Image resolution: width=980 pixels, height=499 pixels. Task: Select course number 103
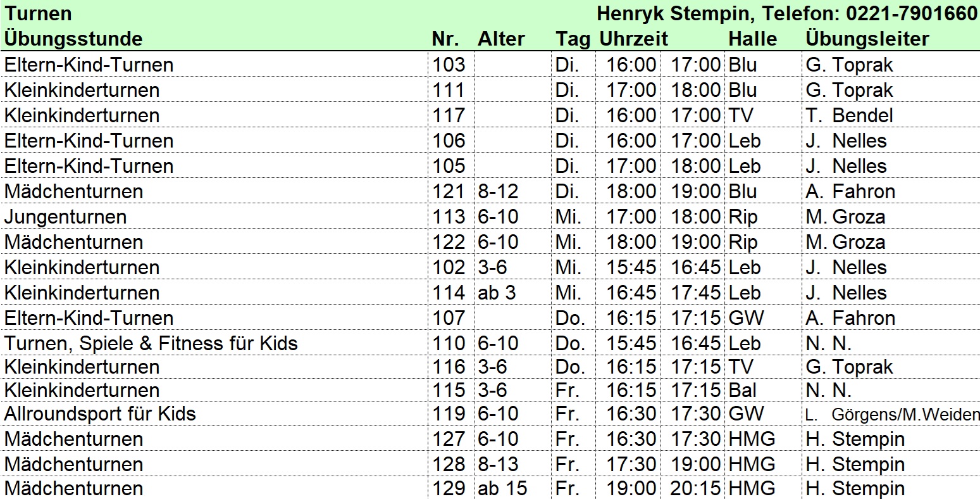(x=449, y=65)
